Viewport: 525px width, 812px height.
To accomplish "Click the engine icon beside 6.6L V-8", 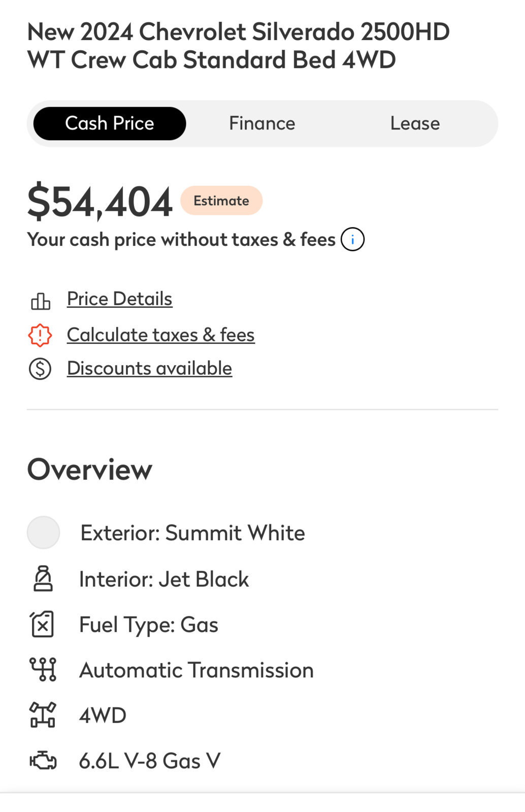I will coord(43,761).
